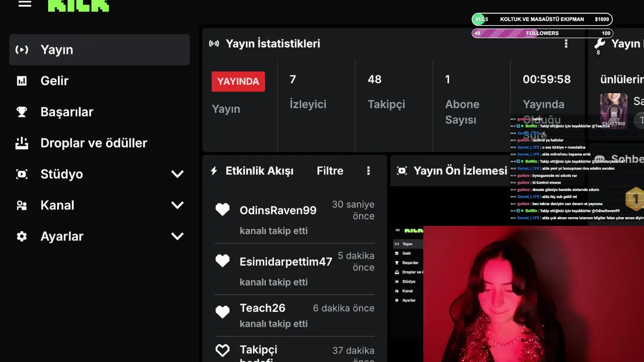Image resolution: width=644 pixels, height=362 pixels.
Task: Open the Filtre dropdown in Etkinlik Akışı
Action: (330, 171)
